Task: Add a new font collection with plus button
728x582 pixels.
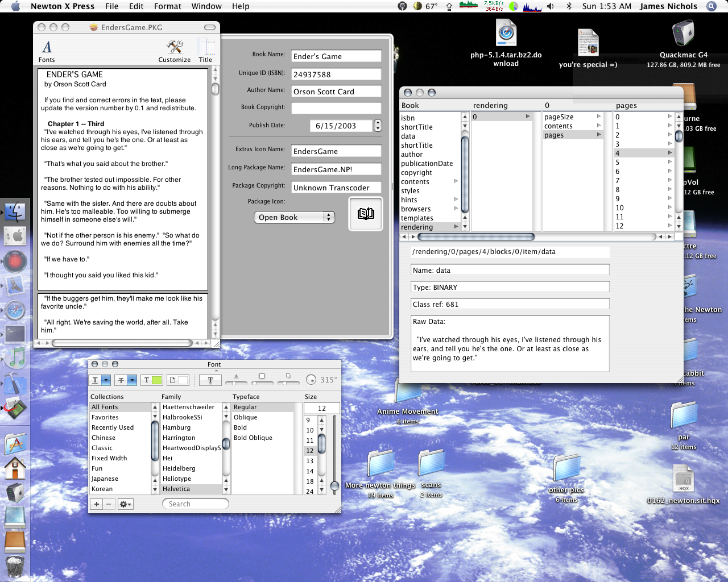Action: [97, 504]
